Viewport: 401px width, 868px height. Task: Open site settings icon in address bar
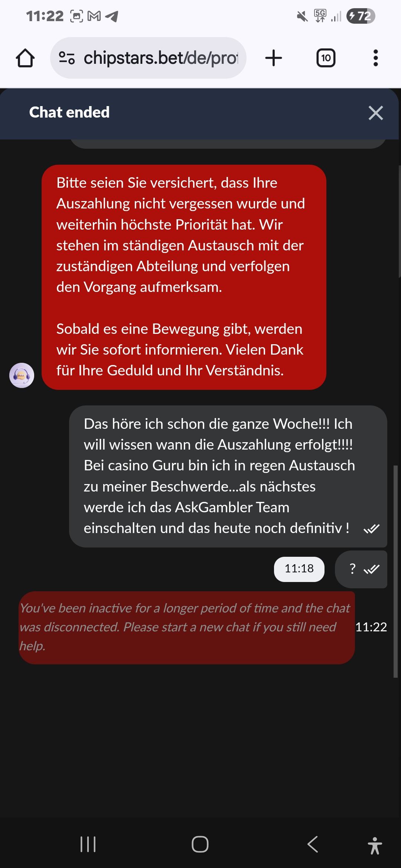67,58
